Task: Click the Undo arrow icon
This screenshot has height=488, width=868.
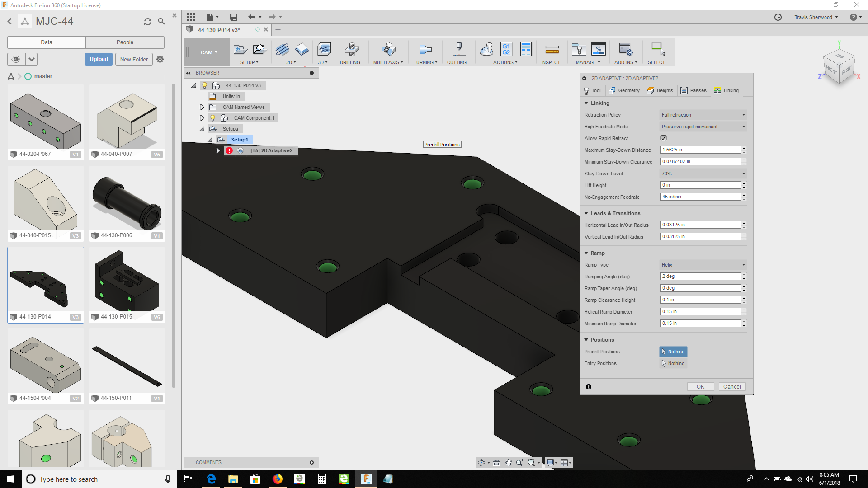Action: pyautogui.click(x=251, y=17)
